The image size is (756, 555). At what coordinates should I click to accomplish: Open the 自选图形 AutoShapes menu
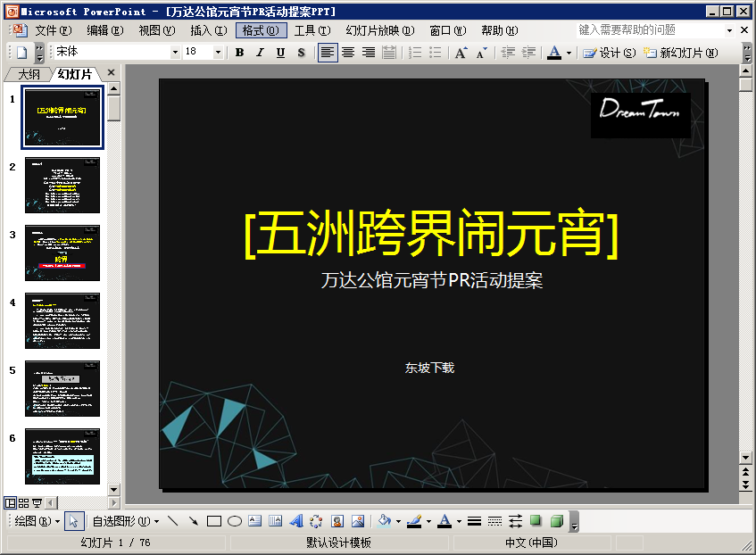click(125, 521)
